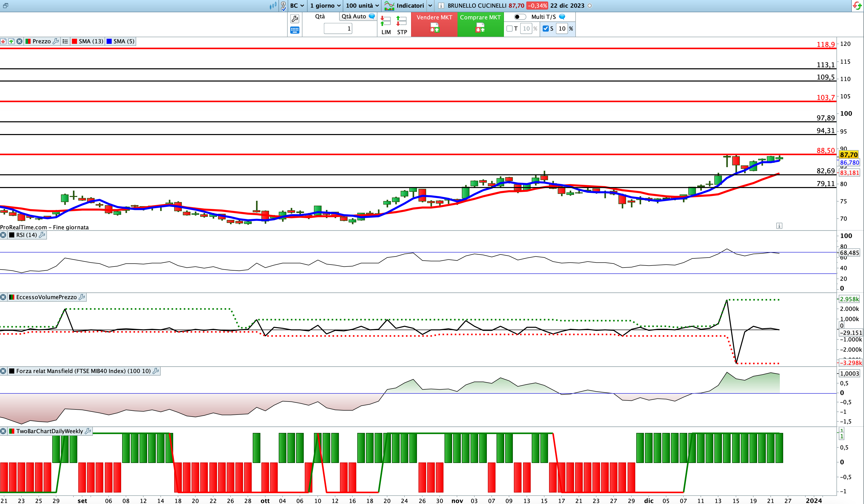864x504 pixels.
Task: Click the Forza relat Mansfield label
Action: click(x=83, y=371)
